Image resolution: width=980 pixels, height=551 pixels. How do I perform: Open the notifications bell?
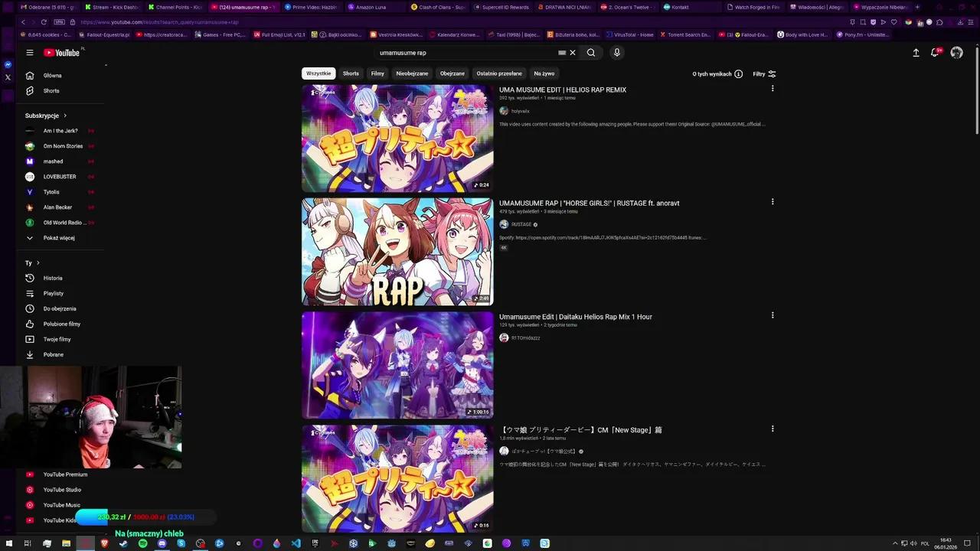[936, 53]
